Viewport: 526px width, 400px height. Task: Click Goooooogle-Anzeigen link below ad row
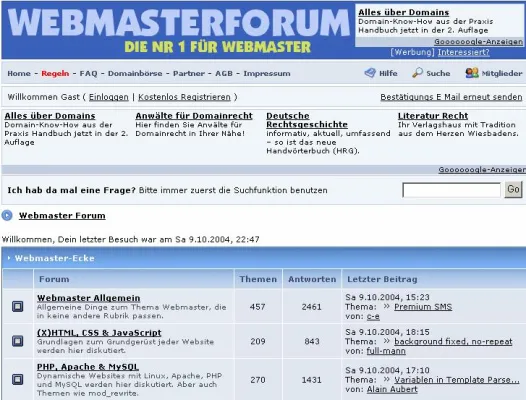click(482, 170)
